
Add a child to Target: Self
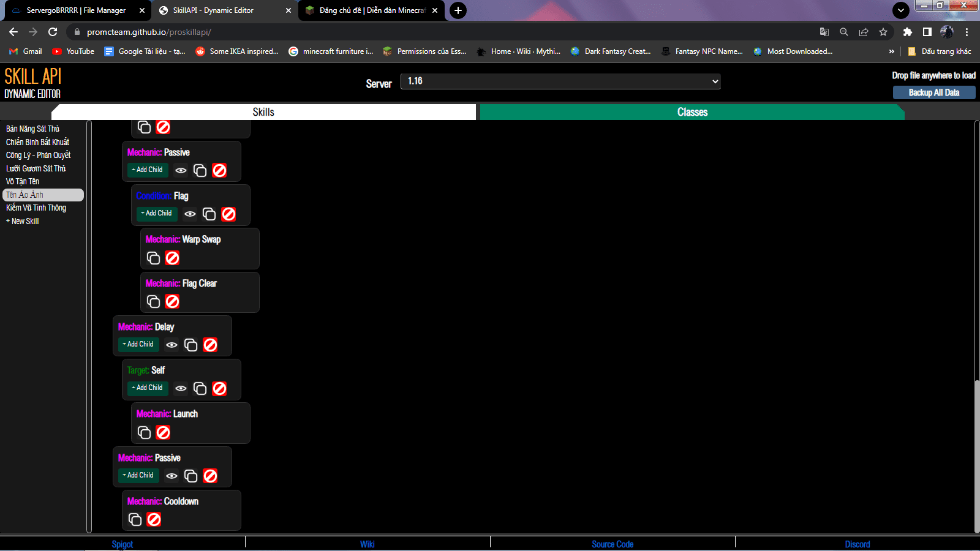pyautogui.click(x=148, y=388)
